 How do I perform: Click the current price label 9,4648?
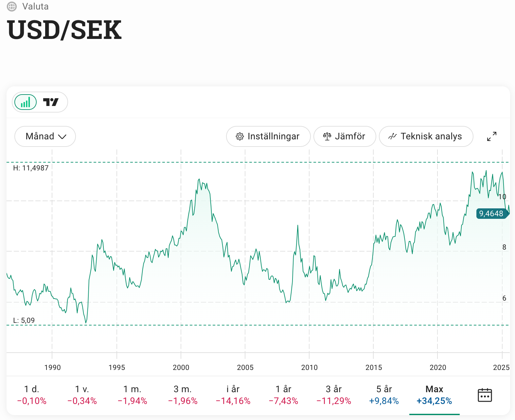491,214
